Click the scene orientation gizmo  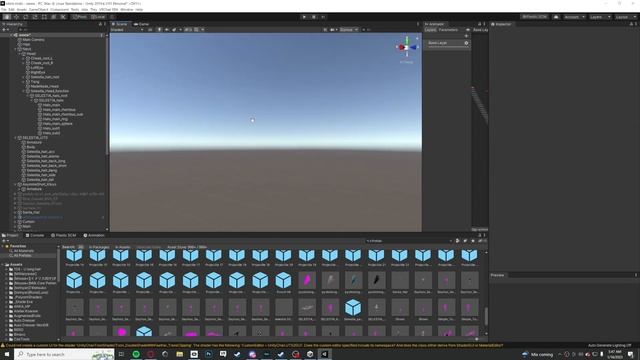[x=407, y=48]
